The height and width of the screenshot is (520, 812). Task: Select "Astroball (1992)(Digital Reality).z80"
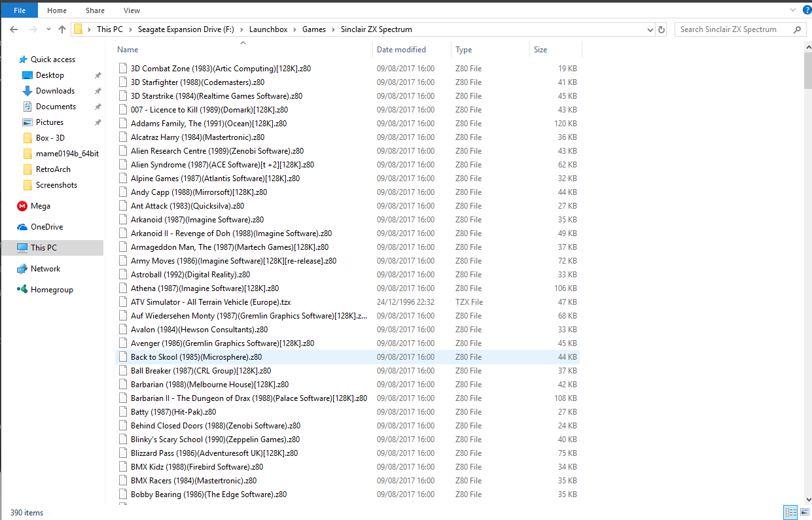(190, 275)
